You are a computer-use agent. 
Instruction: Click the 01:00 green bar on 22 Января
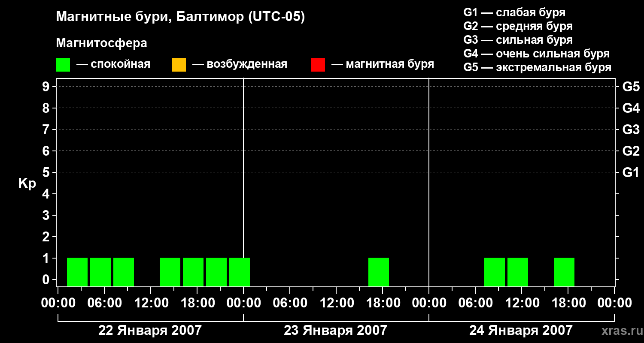click(77, 272)
